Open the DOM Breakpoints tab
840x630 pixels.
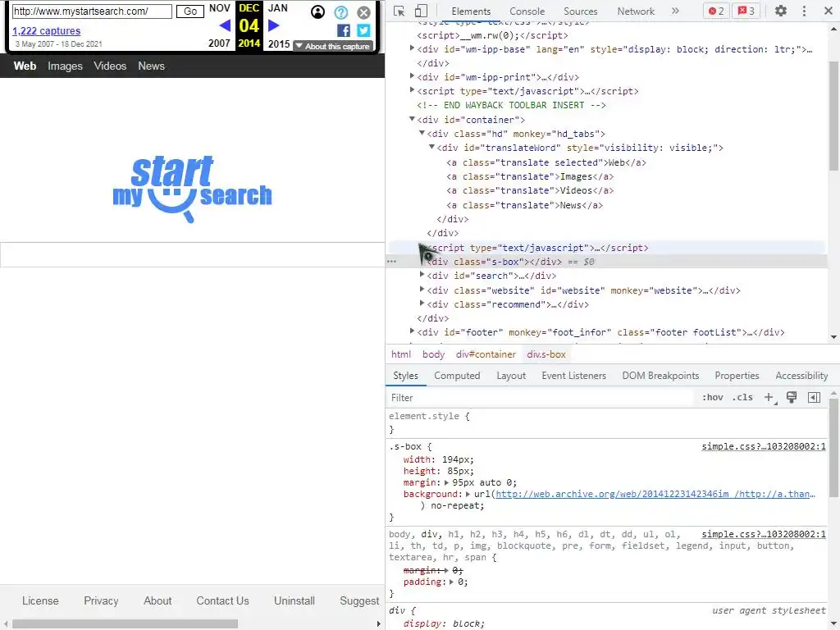(x=660, y=376)
